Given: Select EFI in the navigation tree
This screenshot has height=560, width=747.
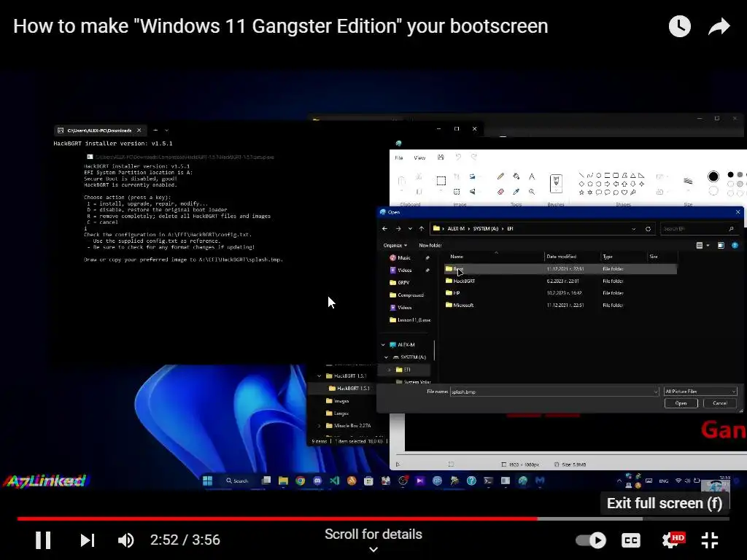Looking at the screenshot, I should 406,370.
